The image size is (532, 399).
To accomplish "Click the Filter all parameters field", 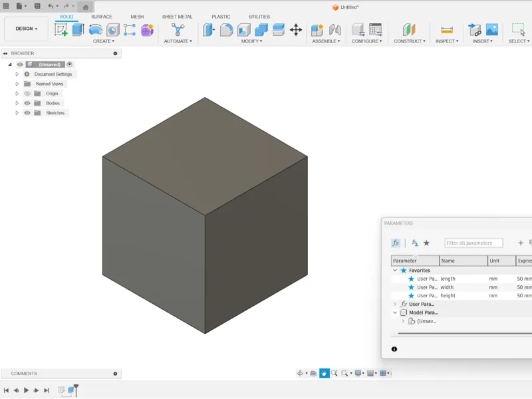I will 473,243.
